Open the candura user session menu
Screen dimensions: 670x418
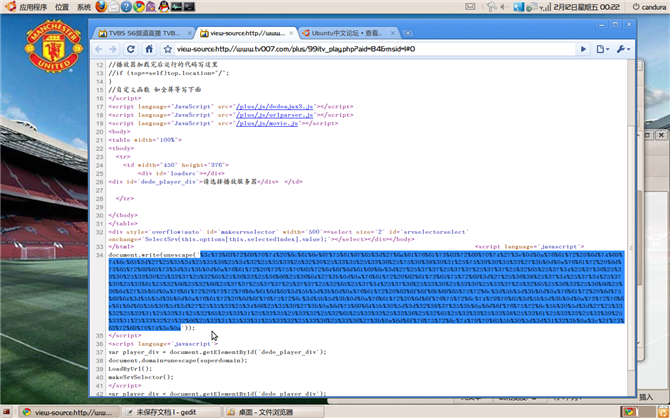649,7
